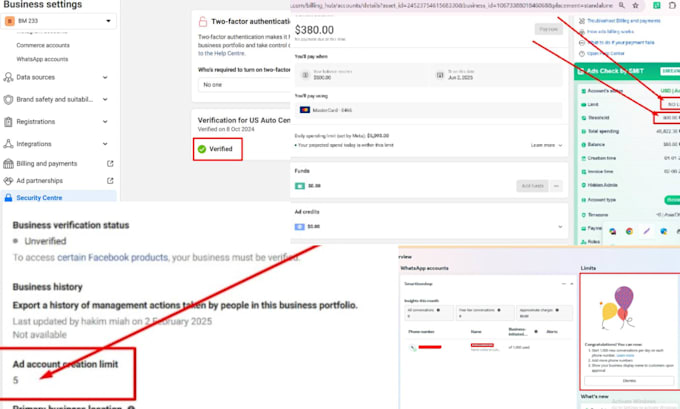680x409 pixels.
Task: Click the Chrome icon in the taskbar strip
Action: pos(629,232)
